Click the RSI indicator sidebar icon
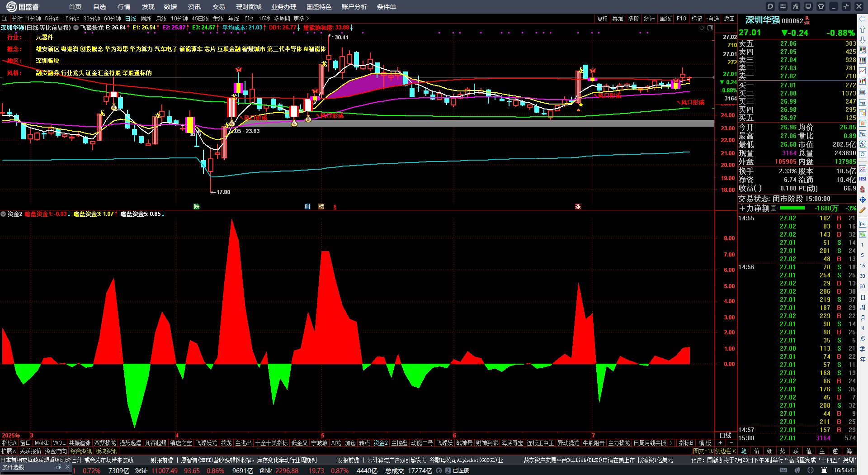 point(863,179)
